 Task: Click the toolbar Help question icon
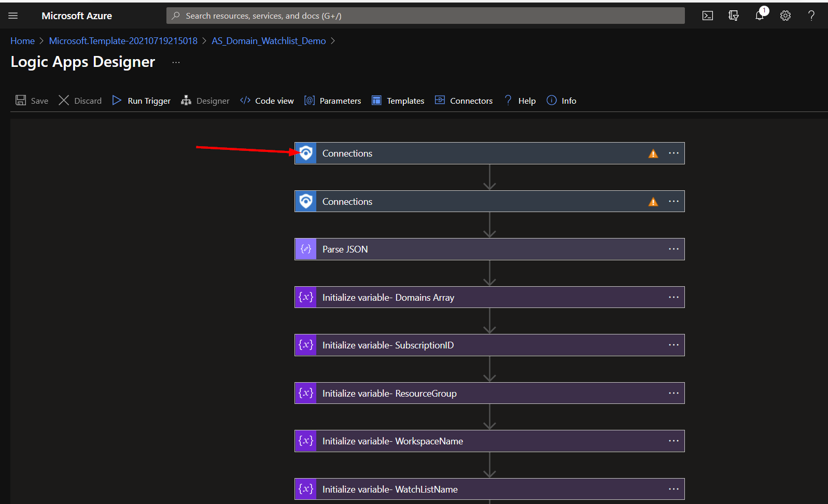508,100
